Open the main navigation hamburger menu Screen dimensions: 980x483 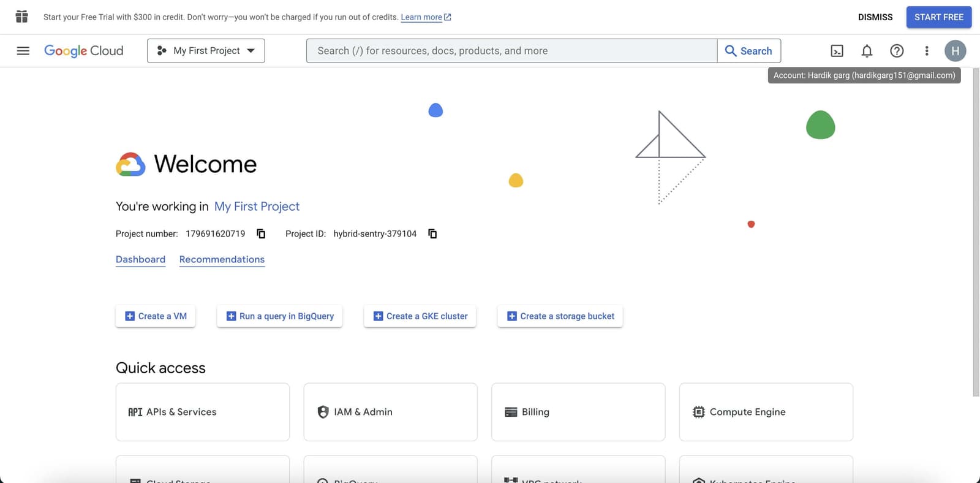23,51
